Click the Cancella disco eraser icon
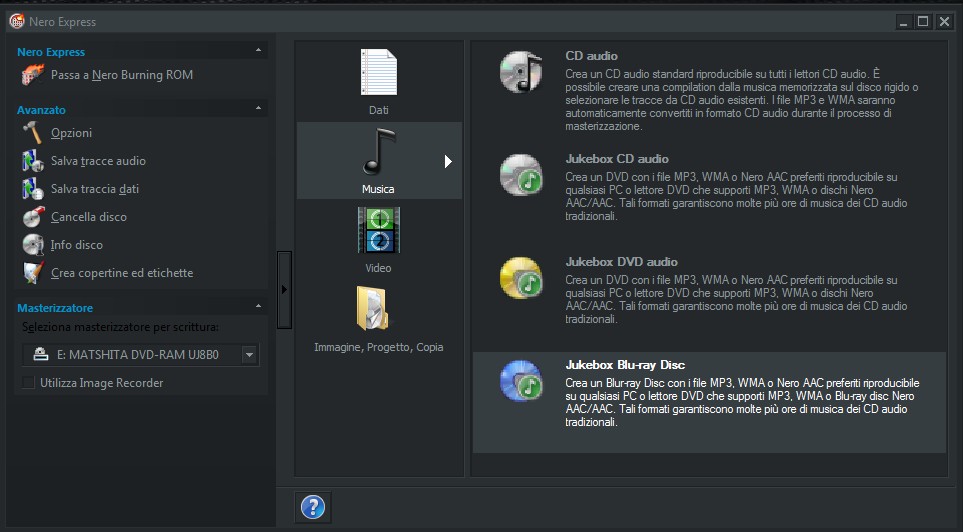This screenshot has width=963, height=532. [33, 217]
